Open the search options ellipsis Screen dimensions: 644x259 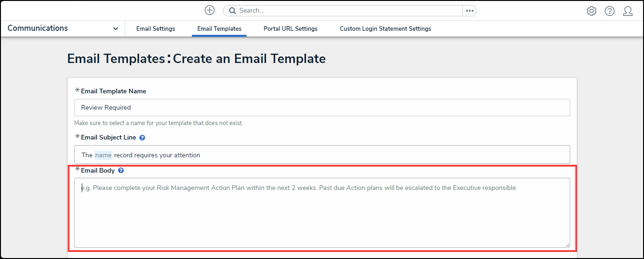[469, 11]
